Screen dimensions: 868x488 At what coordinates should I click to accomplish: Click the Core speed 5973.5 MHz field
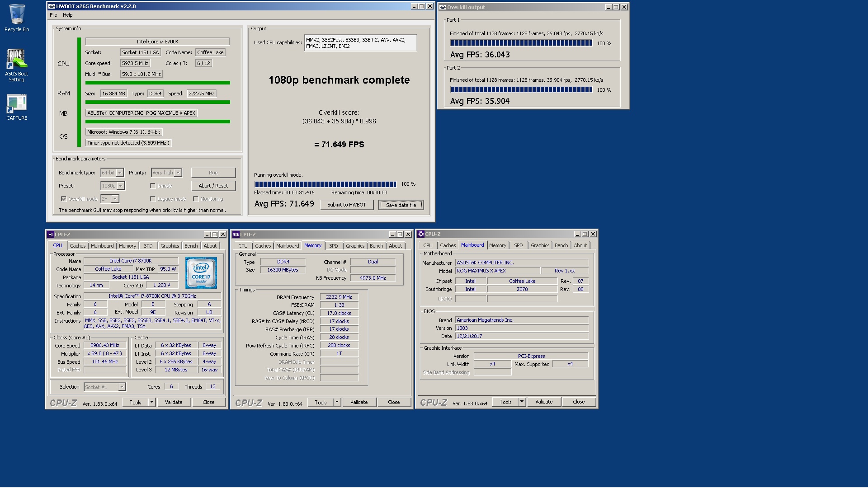tap(135, 63)
